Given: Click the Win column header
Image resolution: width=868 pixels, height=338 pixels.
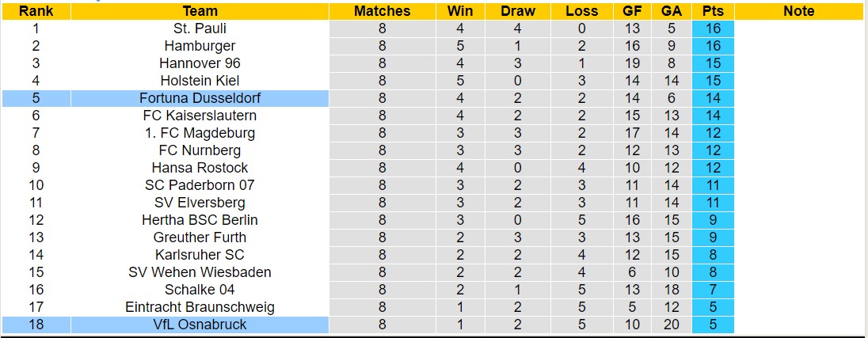Looking at the screenshot, I should click(x=460, y=11).
